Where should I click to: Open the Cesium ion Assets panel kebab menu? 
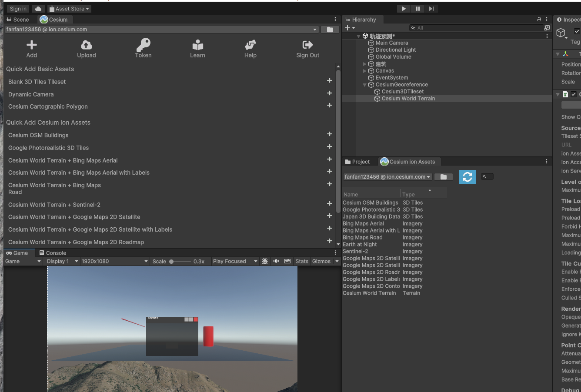[547, 161]
